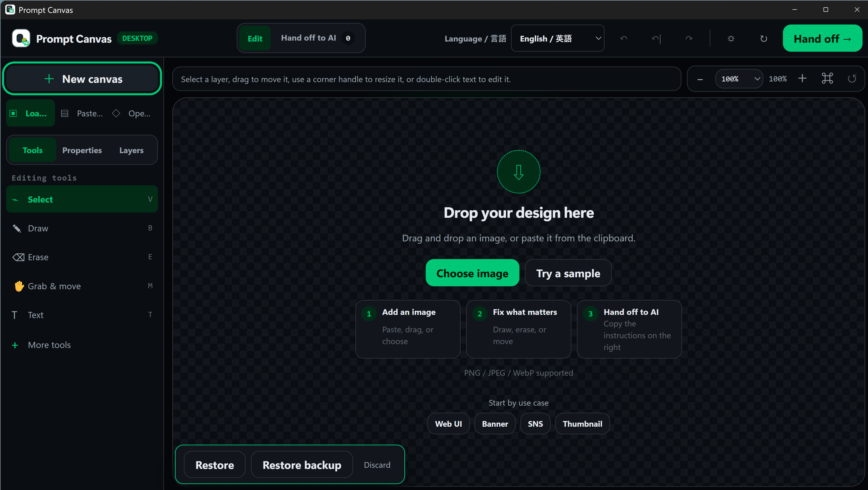Click the Select tool cursor icon

click(15, 200)
